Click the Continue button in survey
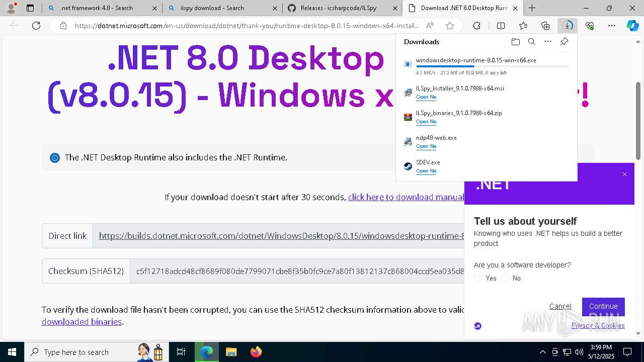644x362 pixels. [603, 306]
